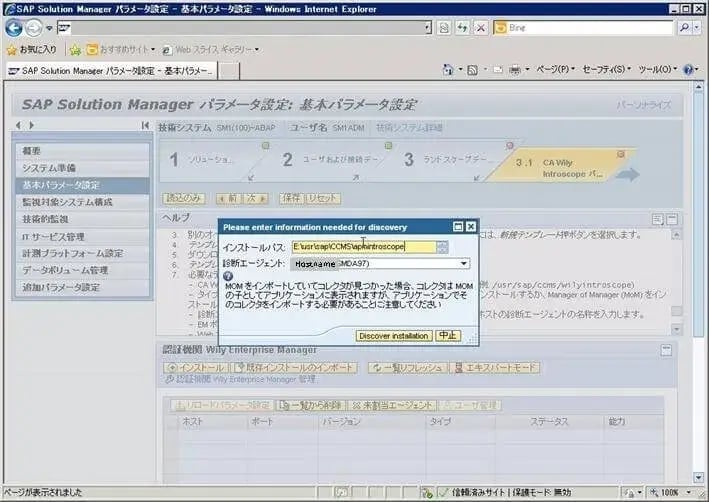Collapse the ヘルプ panel with minus icon
The height and width of the screenshot is (502, 709).
pos(672,219)
